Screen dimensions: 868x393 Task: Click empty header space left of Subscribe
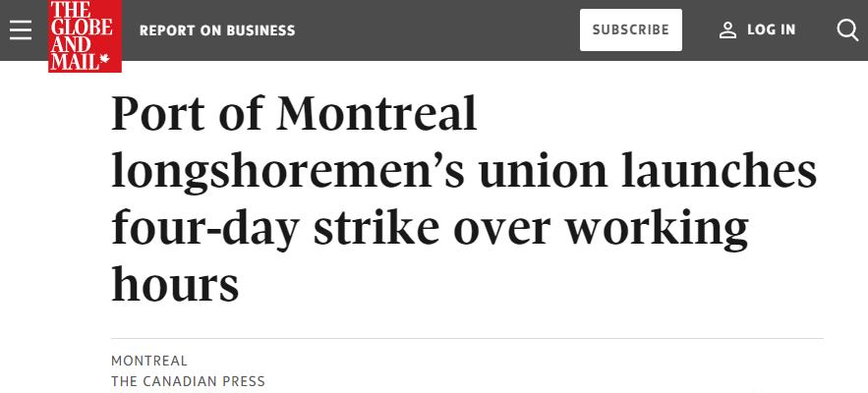[x=437, y=29]
